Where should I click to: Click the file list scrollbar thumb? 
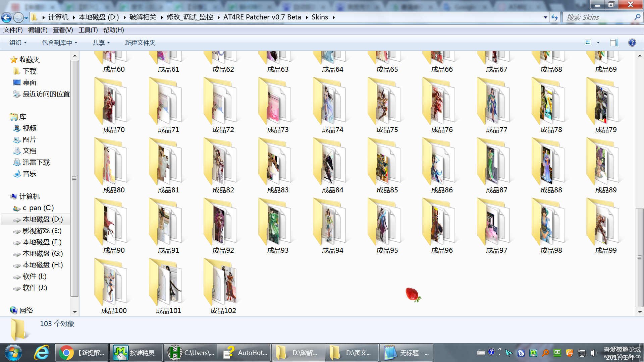click(639, 257)
